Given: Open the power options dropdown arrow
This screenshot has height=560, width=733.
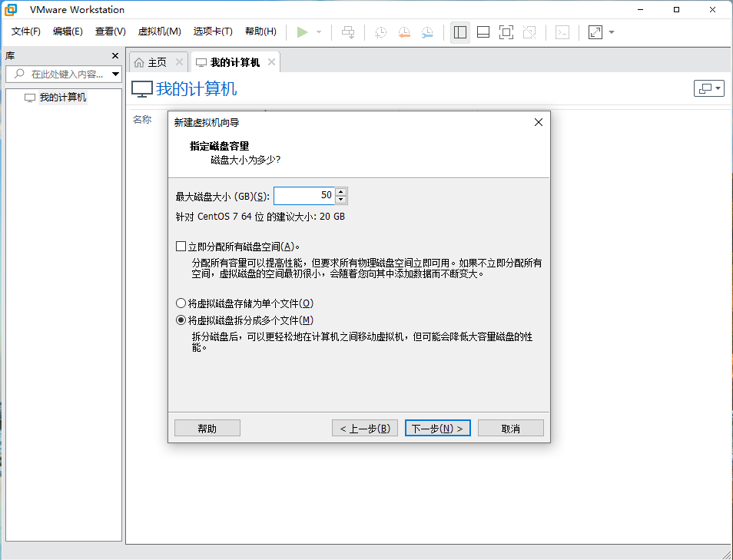Looking at the screenshot, I should coord(319,32).
